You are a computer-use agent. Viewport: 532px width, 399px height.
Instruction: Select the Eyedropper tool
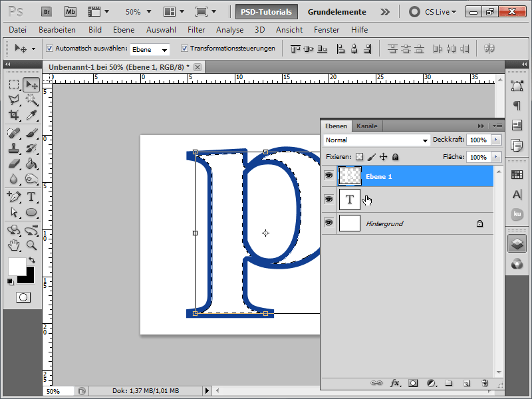click(31, 115)
